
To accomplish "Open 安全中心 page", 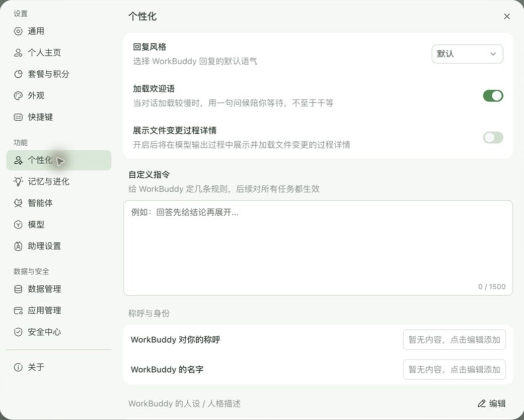I will coord(59,332).
